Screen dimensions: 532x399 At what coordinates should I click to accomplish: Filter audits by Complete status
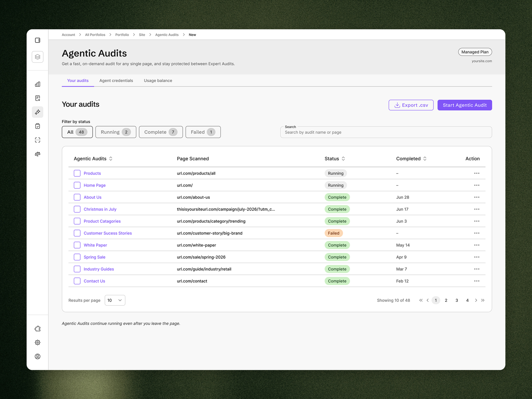(161, 132)
